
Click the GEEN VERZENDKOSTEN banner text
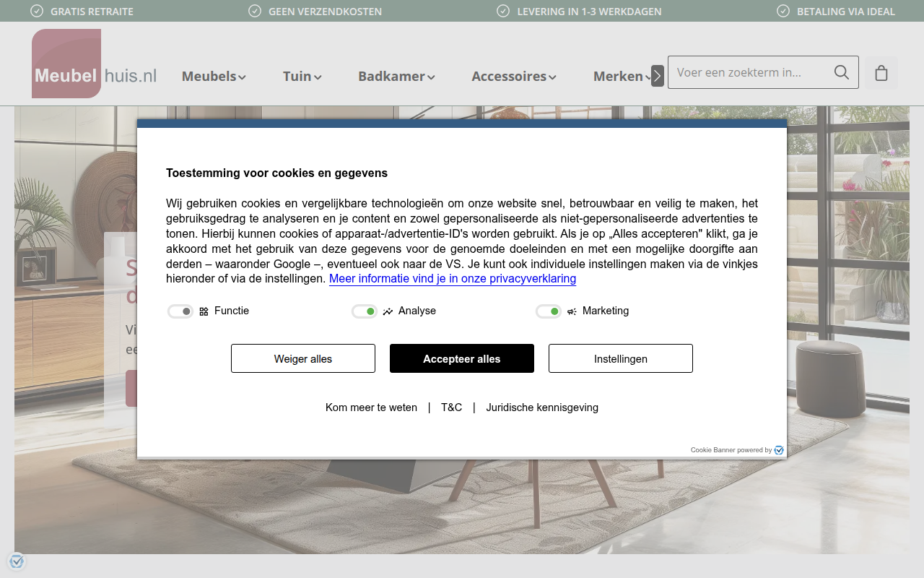click(325, 12)
